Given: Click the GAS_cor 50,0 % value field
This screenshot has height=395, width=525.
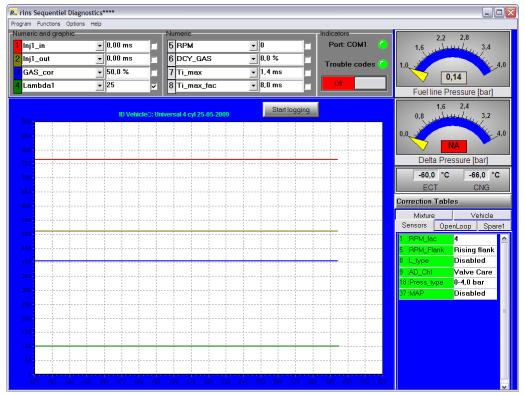Looking at the screenshot, I should (x=127, y=73).
